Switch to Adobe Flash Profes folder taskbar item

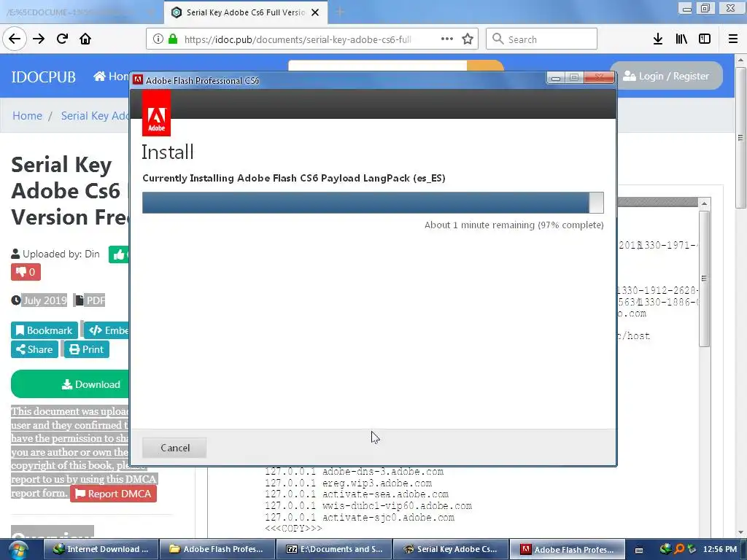(216, 549)
